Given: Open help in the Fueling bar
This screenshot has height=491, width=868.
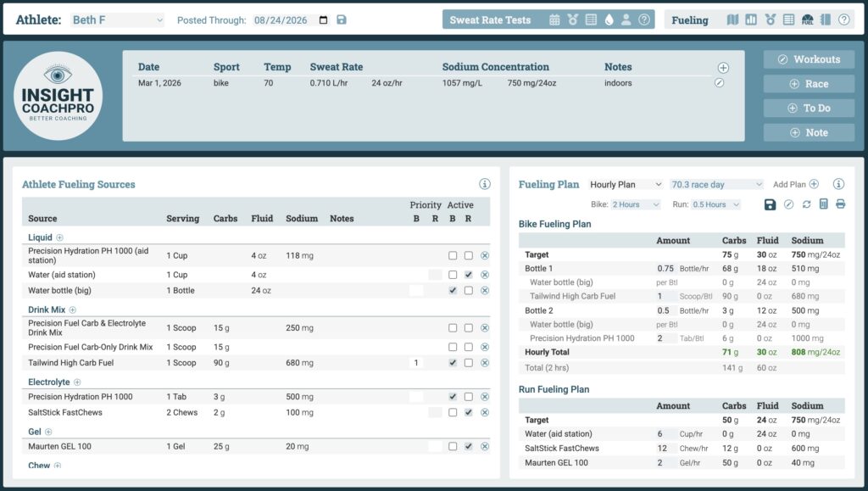Looking at the screenshot, I should point(843,20).
